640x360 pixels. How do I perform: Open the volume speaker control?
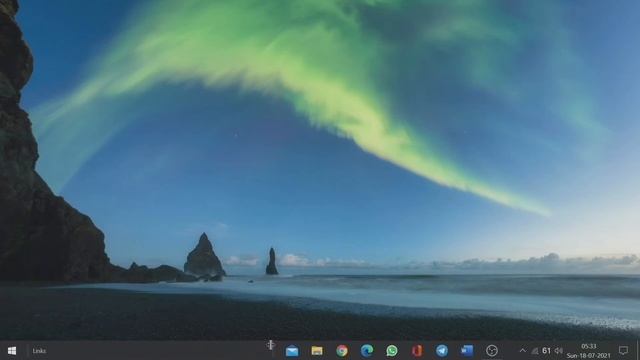559,351
